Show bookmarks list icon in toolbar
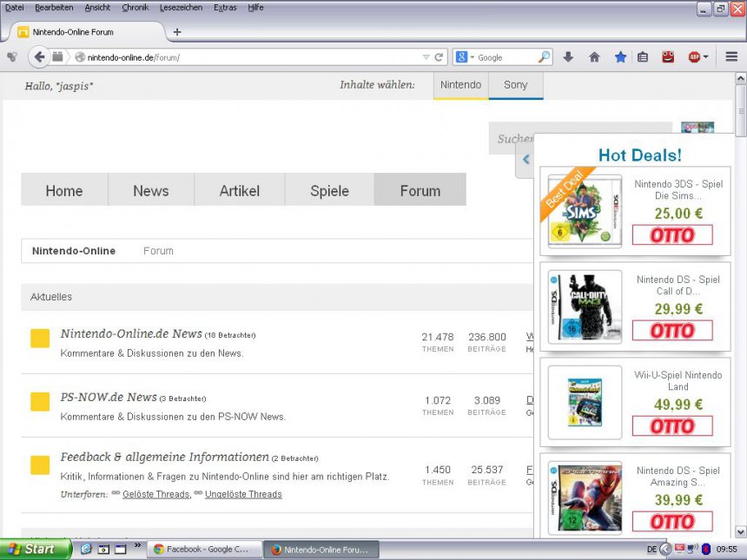Image resolution: width=747 pixels, height=560 pixels. 643,57
